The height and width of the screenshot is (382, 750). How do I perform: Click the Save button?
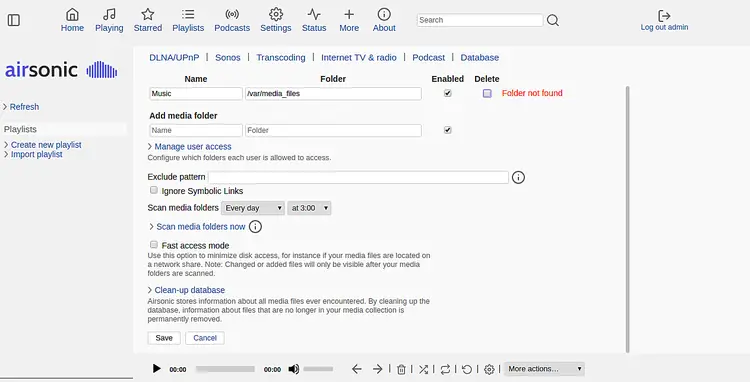pyautogui.click(x=164, y=338)
